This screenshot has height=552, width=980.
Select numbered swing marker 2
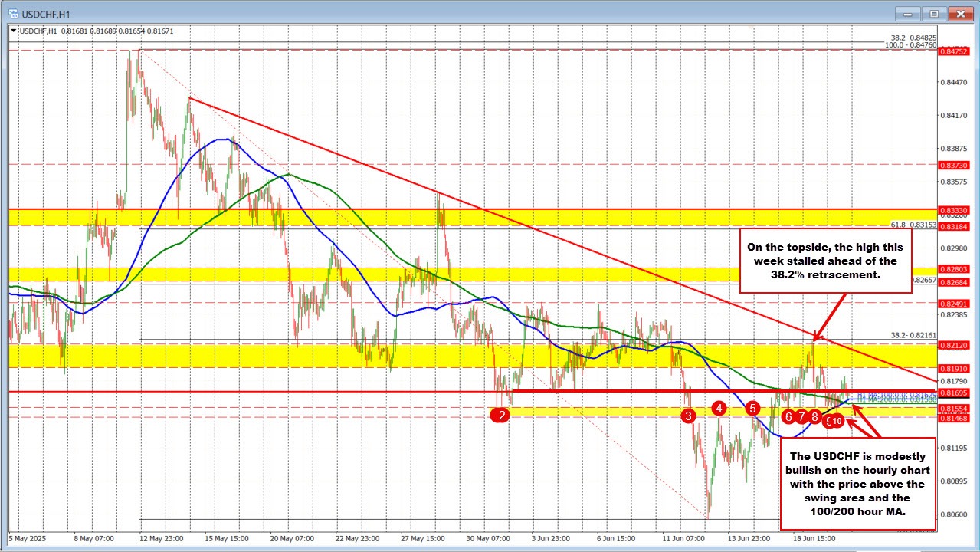click(501, 415)
